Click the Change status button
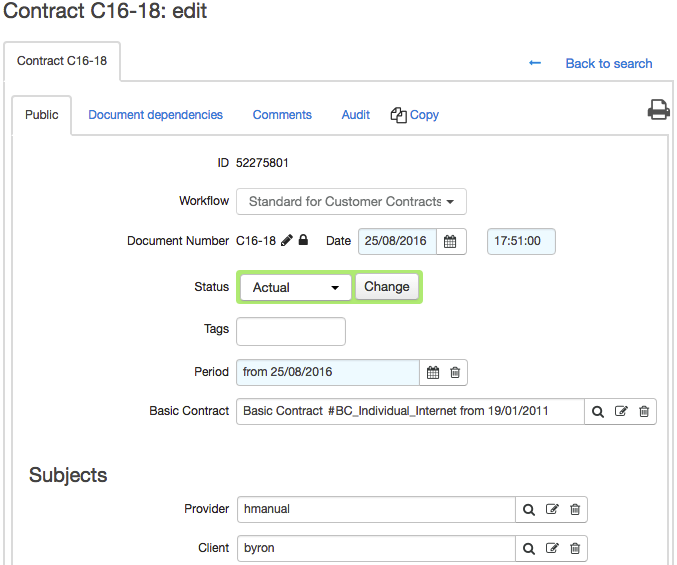677x565 pixels. pos(387,287)
